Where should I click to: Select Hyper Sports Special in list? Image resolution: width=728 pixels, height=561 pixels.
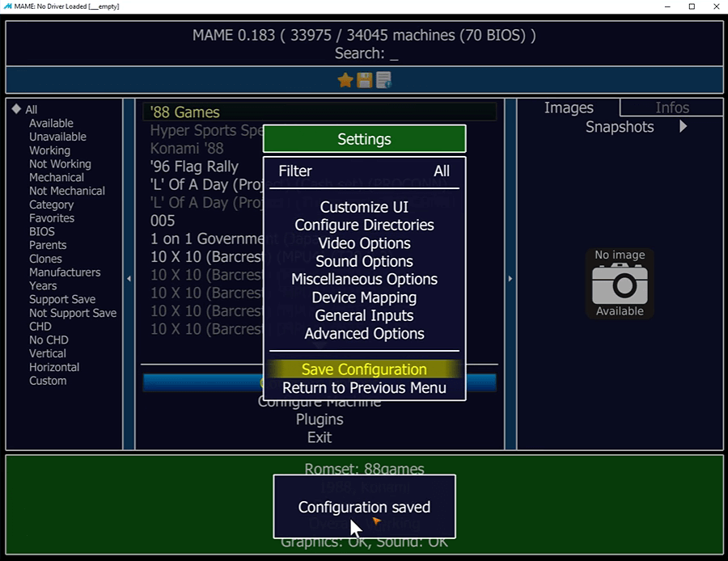[206, 130]
